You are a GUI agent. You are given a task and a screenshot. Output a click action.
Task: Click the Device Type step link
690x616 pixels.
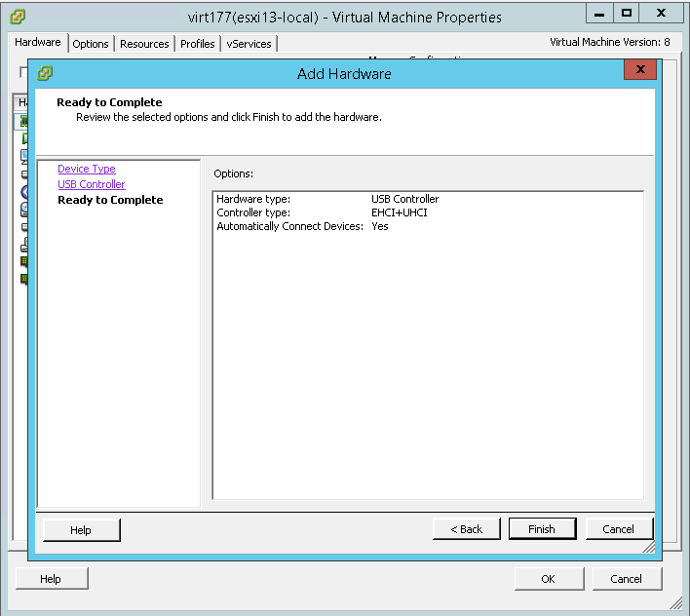pyautogui.click(x=87, y=169)
